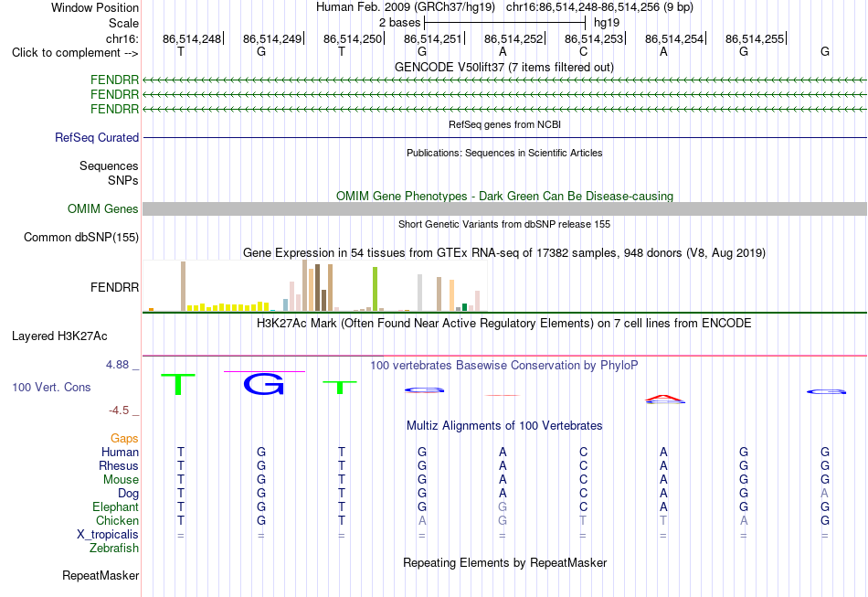The height and width of the screenshot is (597, 868).
Task: Open the Short Genetic Variants dbSNP title
Action: [504, 224]
